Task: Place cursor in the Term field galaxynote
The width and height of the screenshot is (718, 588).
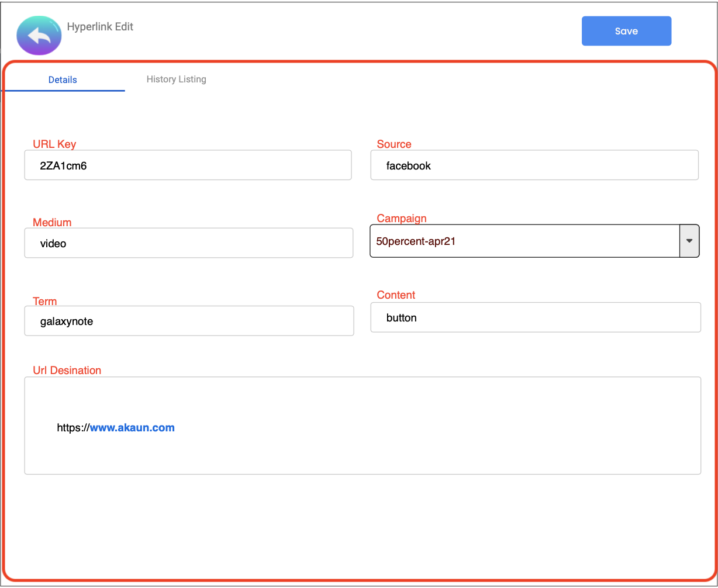Action: click(188, 321)
